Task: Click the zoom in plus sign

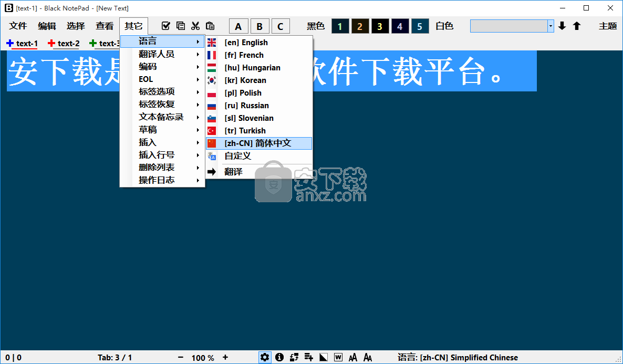Action: (225, 357)
